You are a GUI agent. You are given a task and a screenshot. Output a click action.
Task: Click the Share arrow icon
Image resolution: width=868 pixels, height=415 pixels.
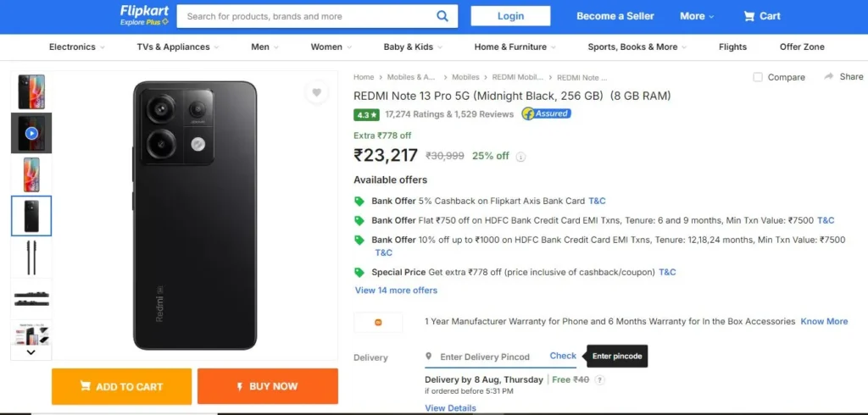click(829, 76)
